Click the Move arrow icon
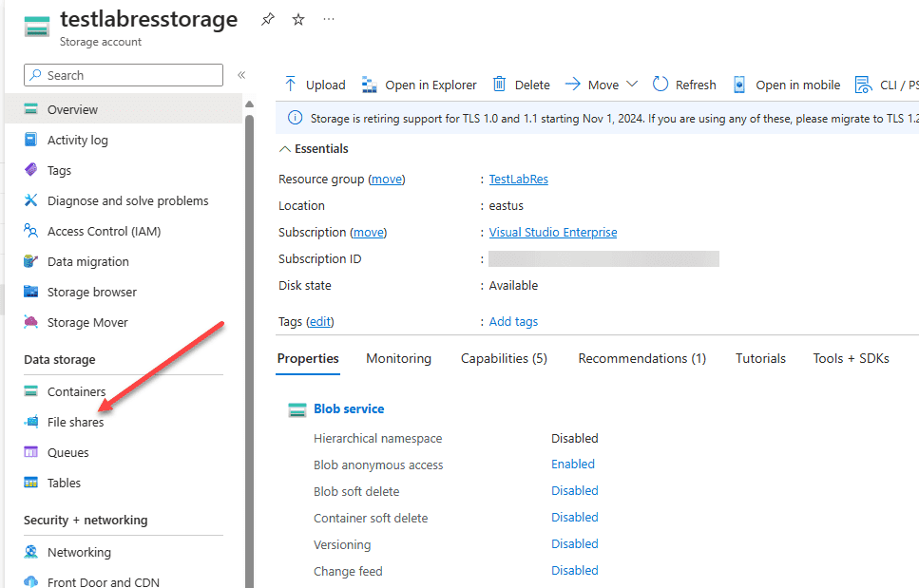This screenshot has width=919, height=588. pyautogui.click(x=573, y=85)
